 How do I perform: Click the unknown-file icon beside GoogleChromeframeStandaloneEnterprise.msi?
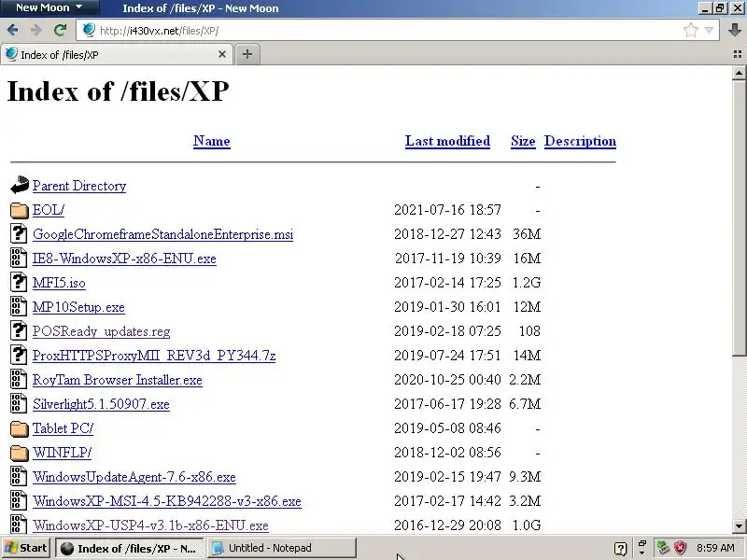19,234
